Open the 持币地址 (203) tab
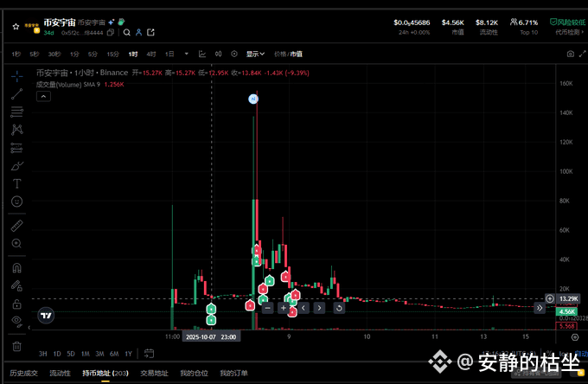Image resolution: width=588 pixels, height=384 pixels. pyautogui.click(x=105, y=373)
